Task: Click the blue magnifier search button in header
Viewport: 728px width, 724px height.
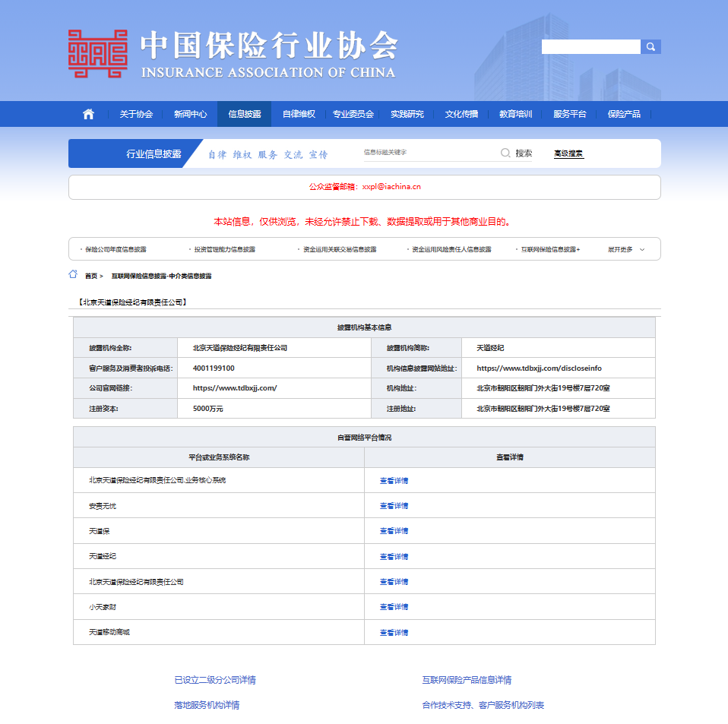Action: pos(650,47)
